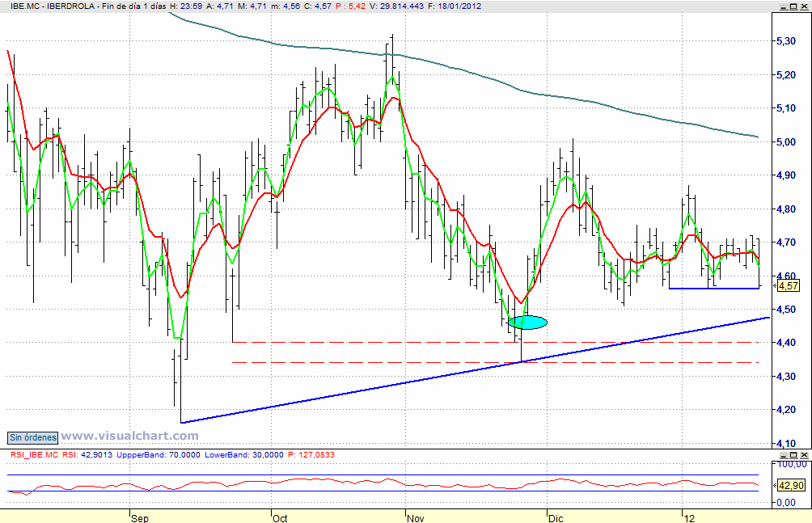The width and height of the screenshot is (812, 523).
Task: Click the 'LowerBand: 30,0000' label
Action: 244,455
